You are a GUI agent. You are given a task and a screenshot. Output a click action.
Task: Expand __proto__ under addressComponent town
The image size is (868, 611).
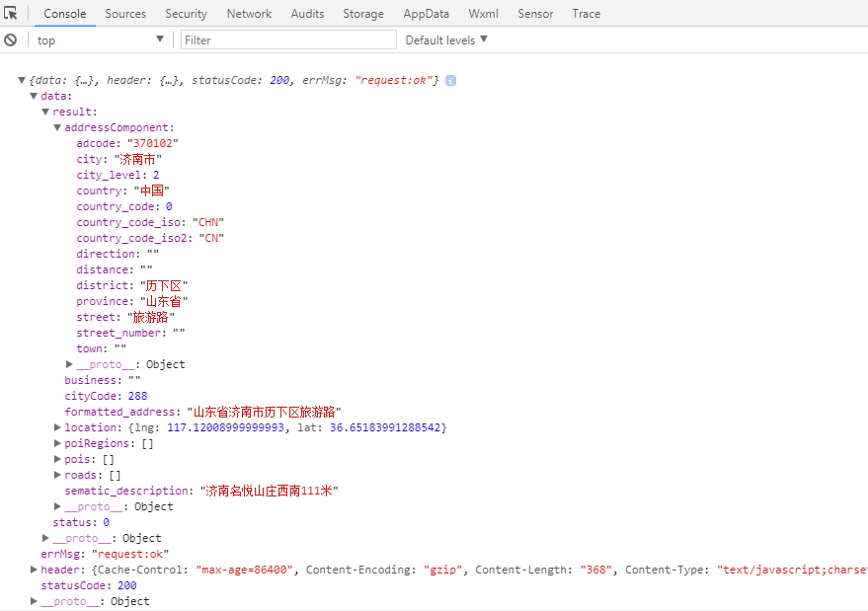(69, 364)
